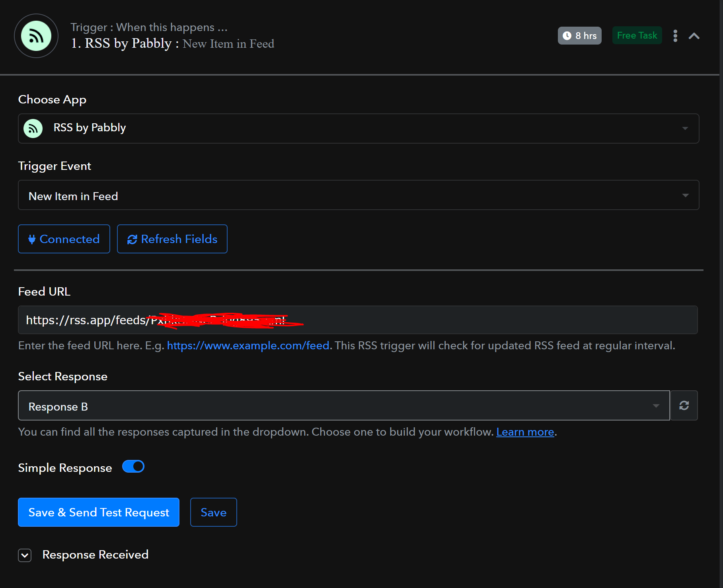Click the Save button

point(214,512)
